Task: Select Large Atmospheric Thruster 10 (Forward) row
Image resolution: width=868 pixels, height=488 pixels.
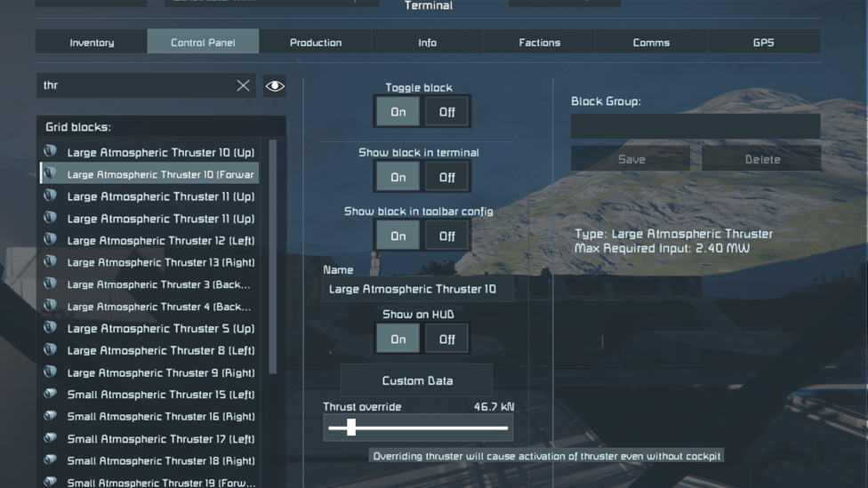Action: pyautogui.click(x=149, y=173)
